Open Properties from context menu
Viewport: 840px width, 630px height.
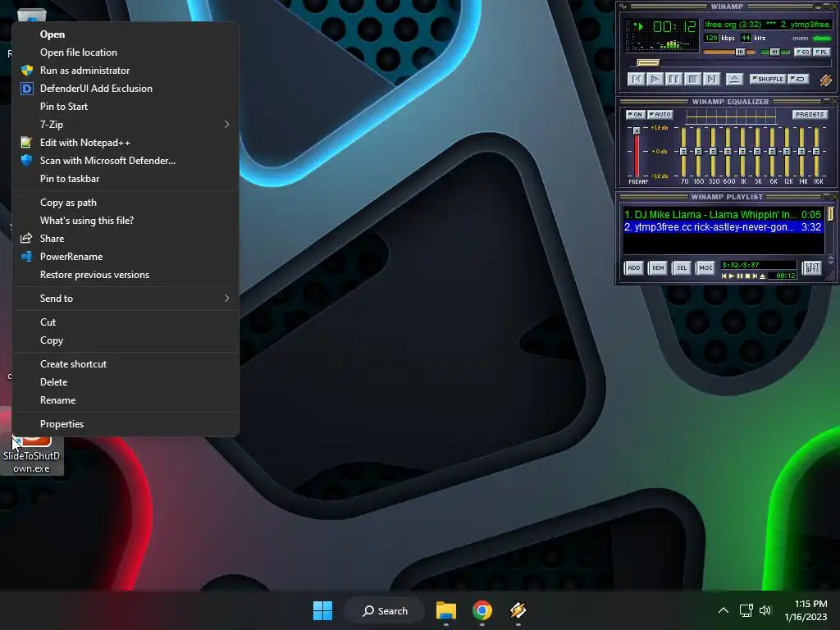click(x=126, y=424)
